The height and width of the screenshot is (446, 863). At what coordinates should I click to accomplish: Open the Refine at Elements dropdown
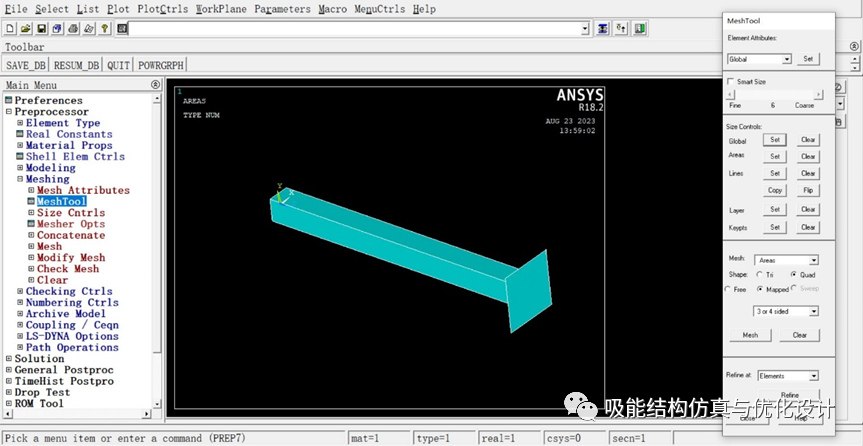[814, 376]
